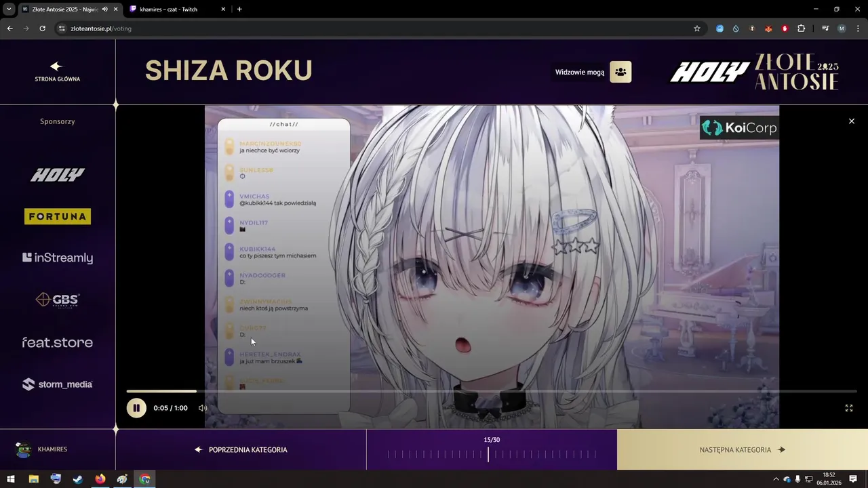The width and height of the screenshot is (868, 488).
Task: Click the NASTĘPNA KATEGORIA button
Action: (x=743, y=449)
